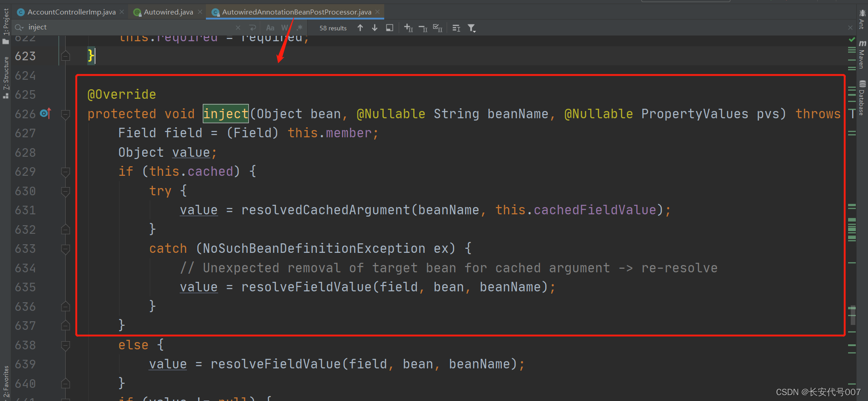Click 'resolvedCachedArgument' method call
Screen dimensions: 868x401
(x=325, y=210)
